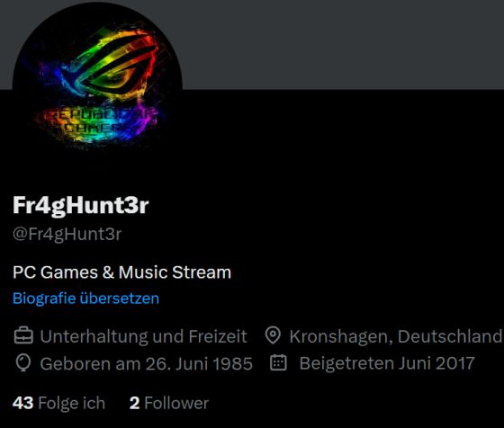Translate bio via Biografie übersetzen

[85, 299]
